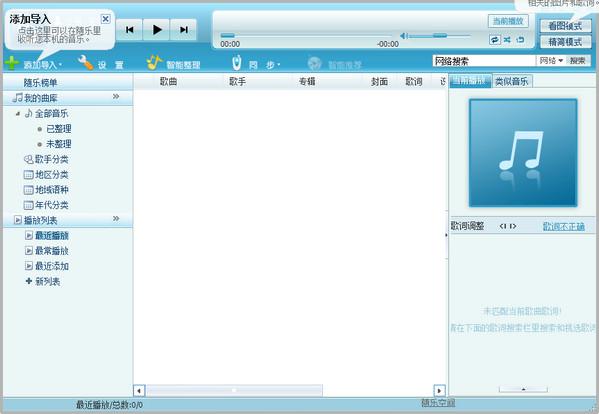Adjust the volume slider handle

pyautogui.click(x=440, y=36)
